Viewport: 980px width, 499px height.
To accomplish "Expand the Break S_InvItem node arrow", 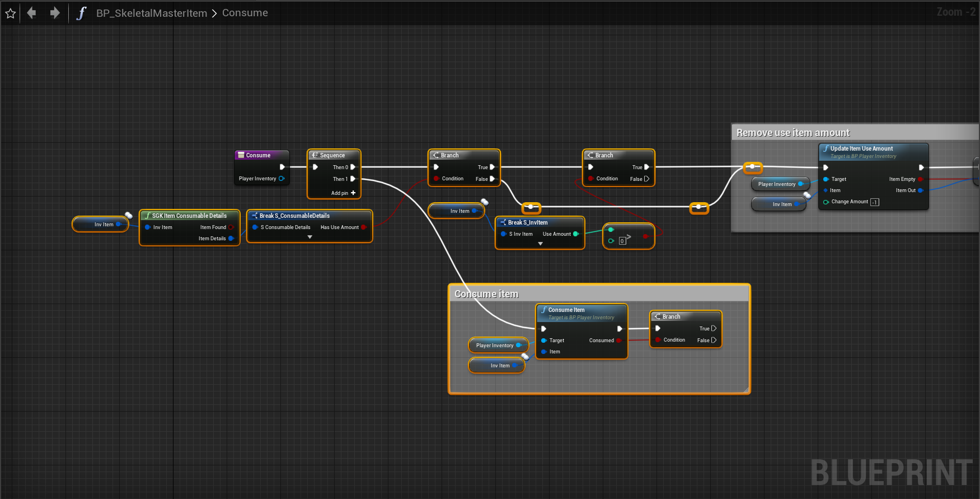I will [x=540, y=244].
